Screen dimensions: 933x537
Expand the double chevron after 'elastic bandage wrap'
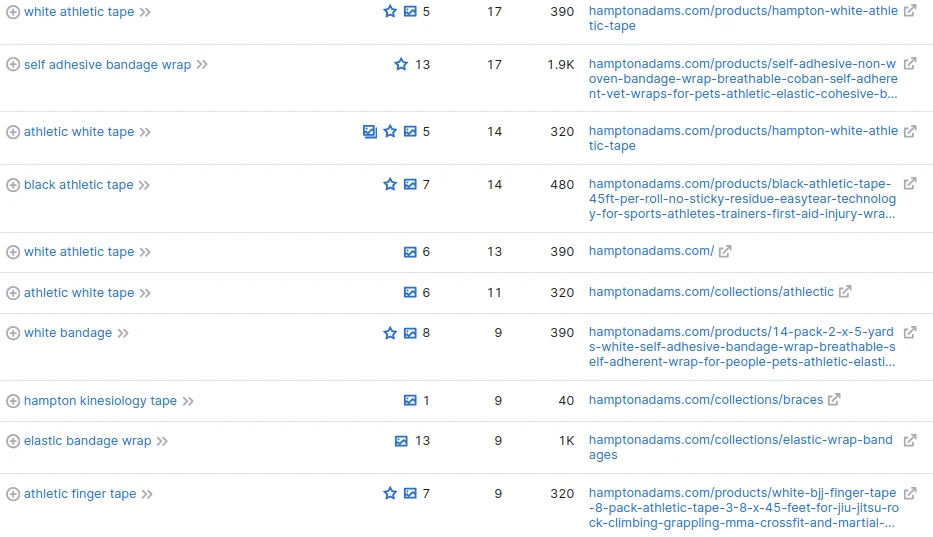tap(162, 441)
